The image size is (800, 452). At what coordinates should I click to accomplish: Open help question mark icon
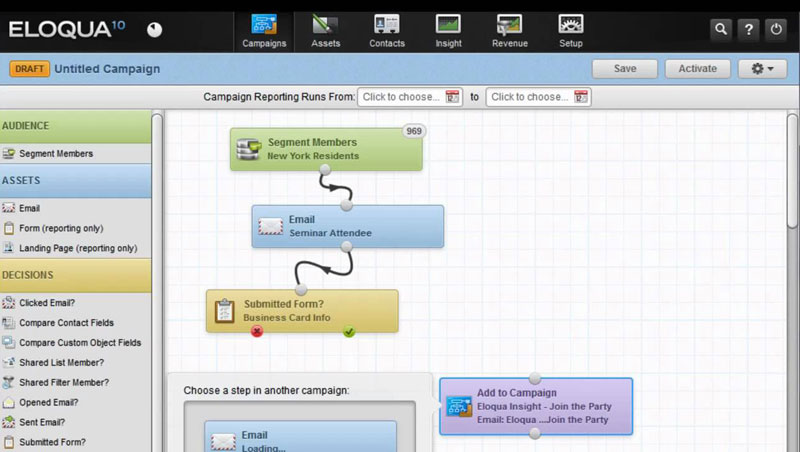click(x=748, y=30)
